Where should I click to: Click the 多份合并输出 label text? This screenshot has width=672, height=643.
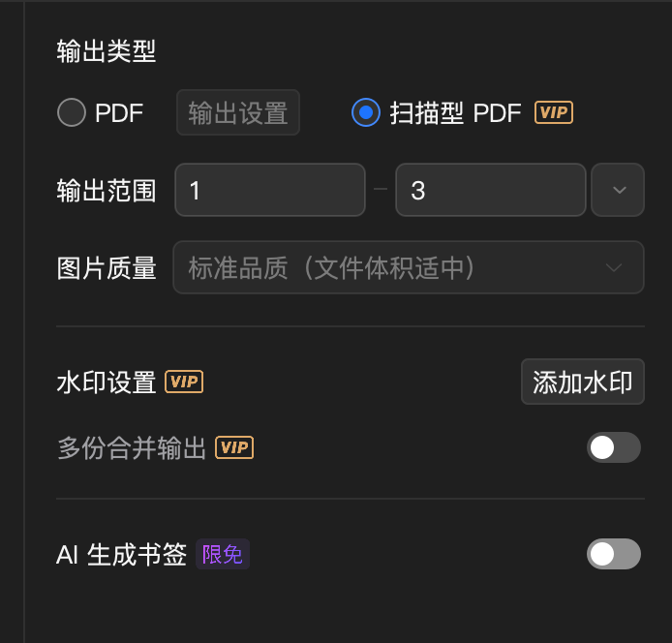132,448
